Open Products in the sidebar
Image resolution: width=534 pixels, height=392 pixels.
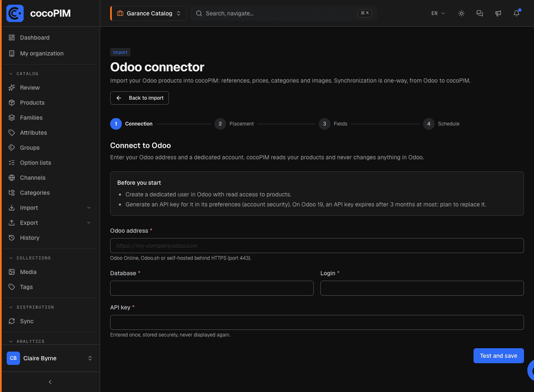(x=50, y=103)
